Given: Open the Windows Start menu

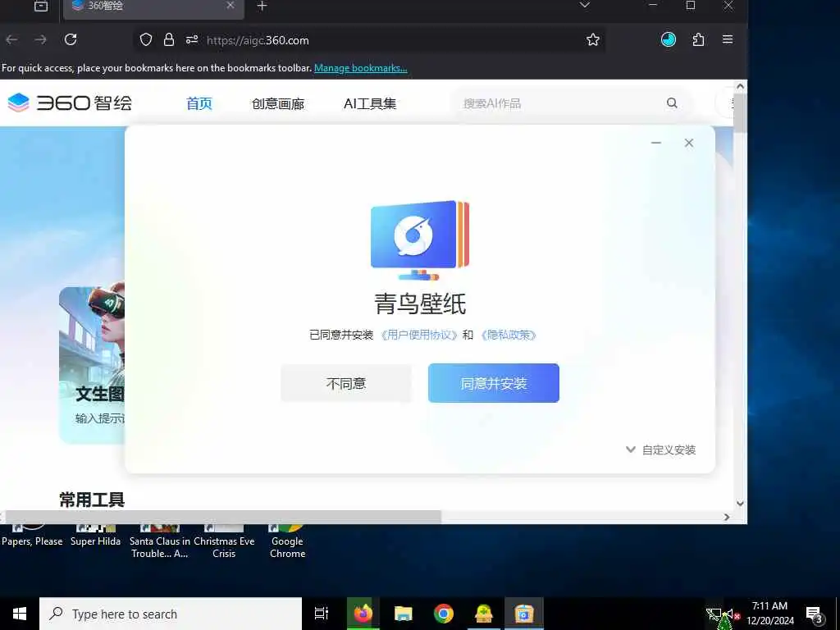Looking at the screenshot, I should [20, 614].
